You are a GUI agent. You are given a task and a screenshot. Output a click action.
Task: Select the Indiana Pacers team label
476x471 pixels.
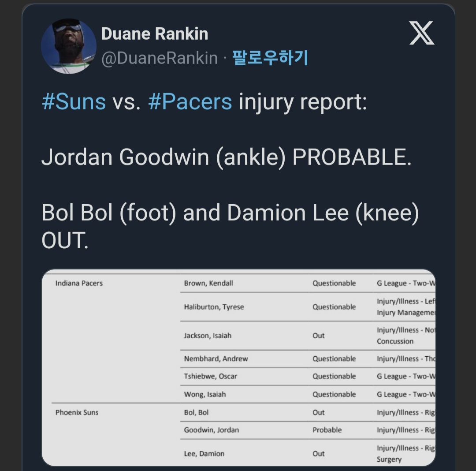click(x=79, y=283)
